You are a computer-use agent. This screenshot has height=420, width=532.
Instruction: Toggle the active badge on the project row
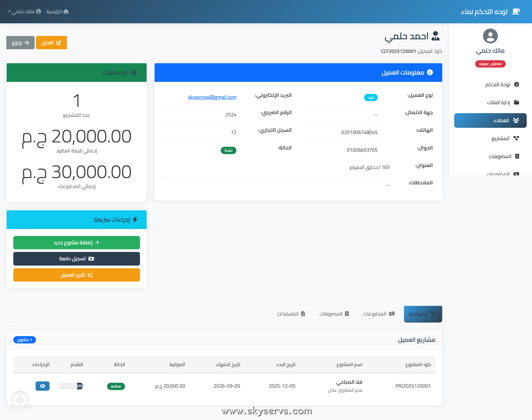pyautogui.click(x=116, y=386)
